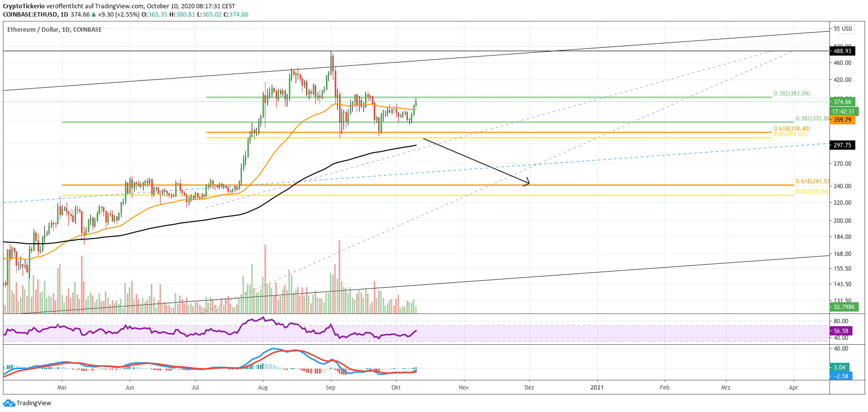Select the 0.382(383.09) Fibonacci level label

pyautogui.click(x=791, y=94)
